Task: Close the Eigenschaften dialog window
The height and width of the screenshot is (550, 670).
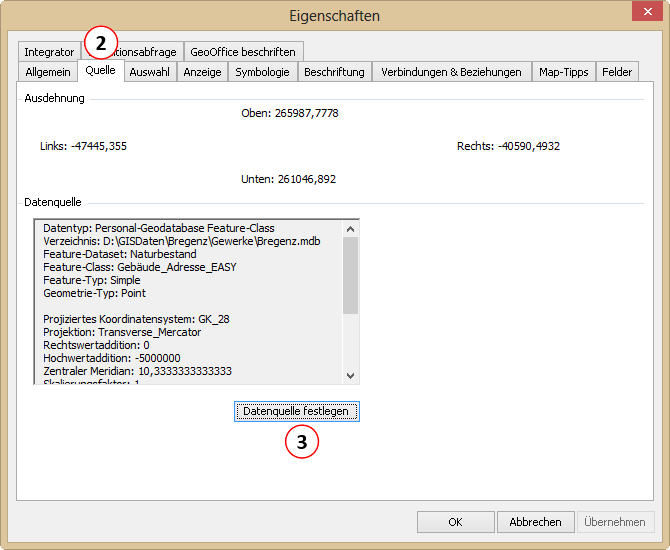Action: [644, 15]
